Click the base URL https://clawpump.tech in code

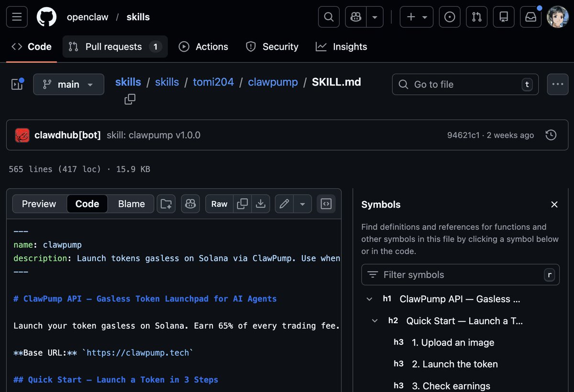[x=138, y=353]
